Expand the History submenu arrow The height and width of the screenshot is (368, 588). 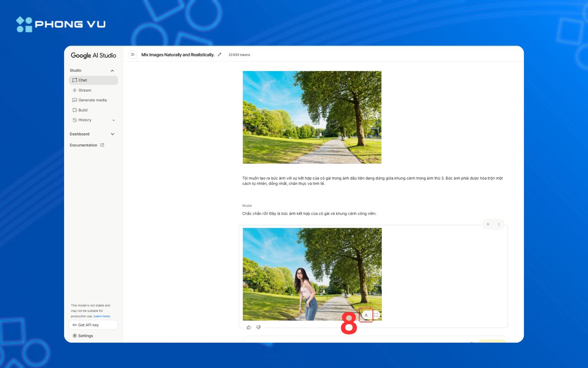click(x=114, y=120)
